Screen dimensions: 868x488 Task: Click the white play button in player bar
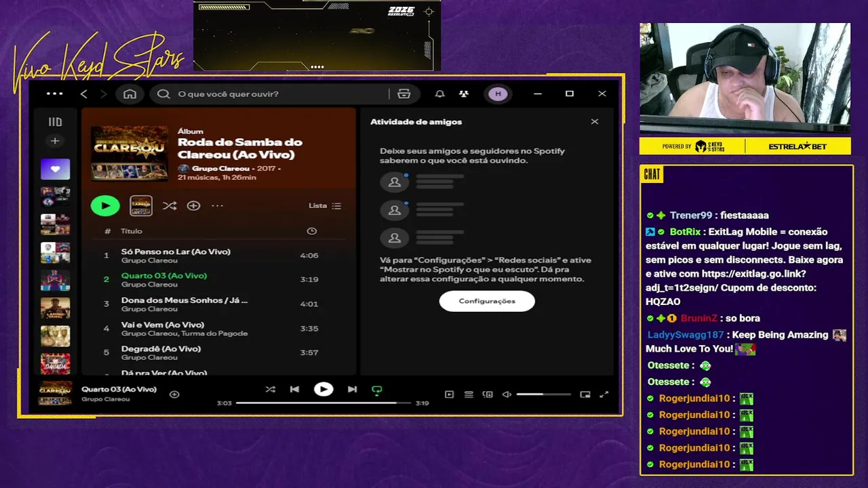(323, 389)
